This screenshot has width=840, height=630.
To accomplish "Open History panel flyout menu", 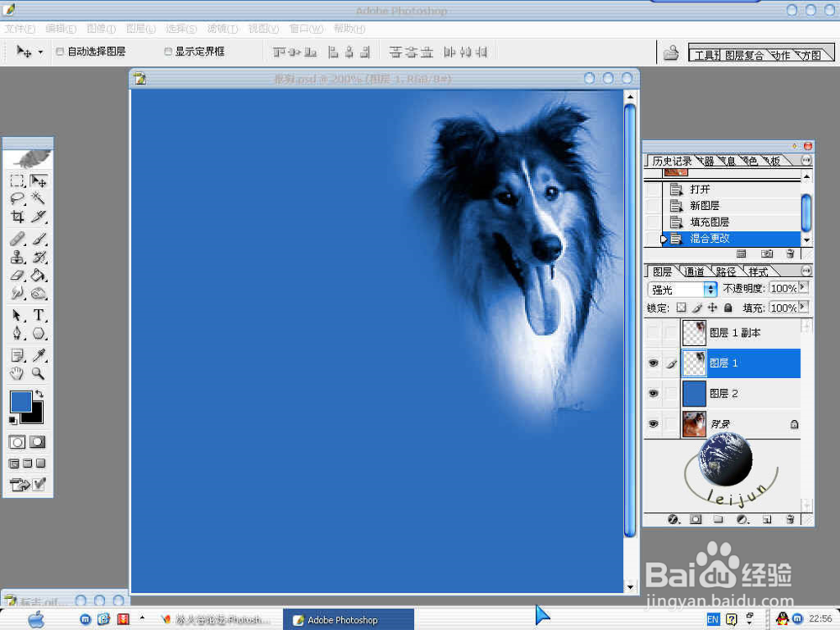I will click(x=806, y=160).
